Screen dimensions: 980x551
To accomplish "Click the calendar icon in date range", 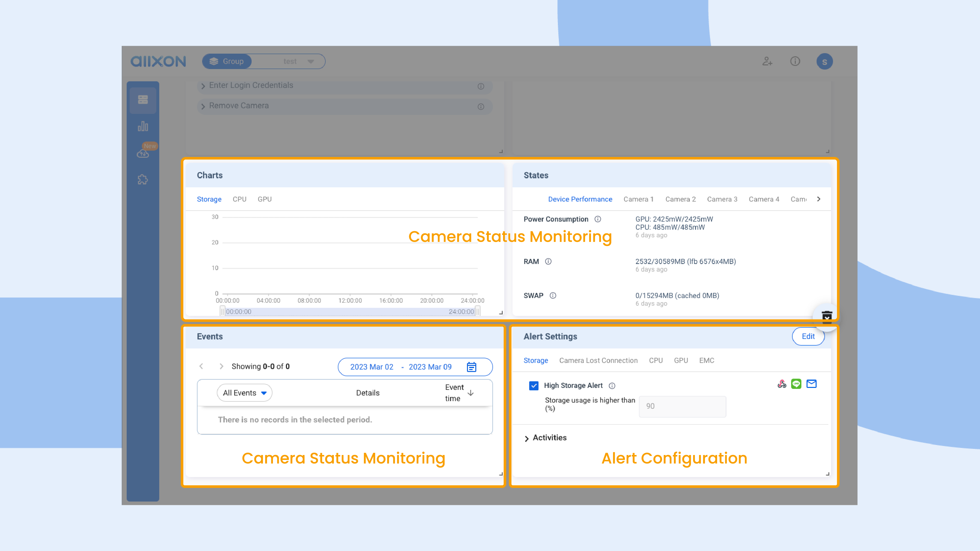I will point(471,367).
